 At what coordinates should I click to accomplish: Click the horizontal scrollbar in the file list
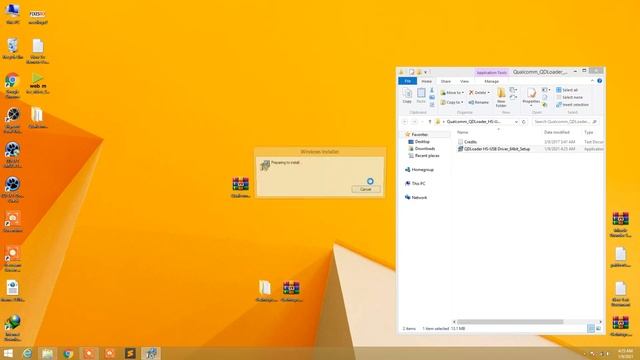point(510,322)
